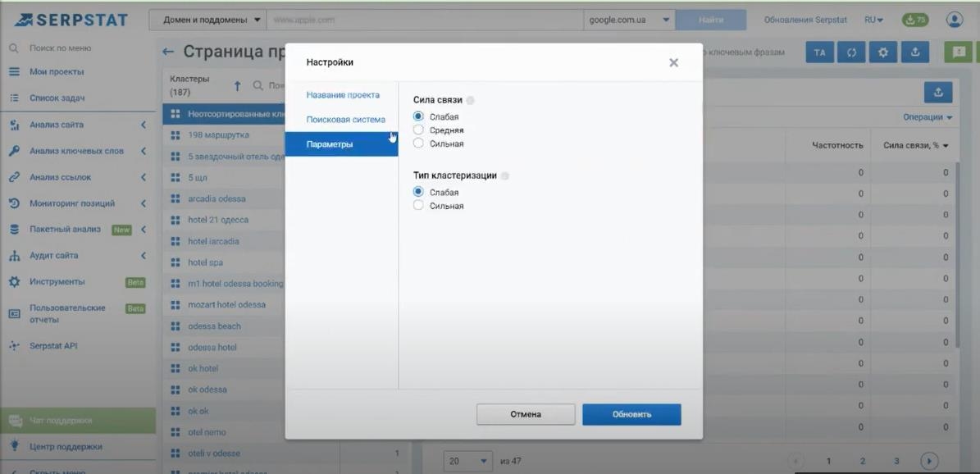Image resolution: width=980 pixels, height=474 pixels.
Task: Open the 'Название проекта' settings tab
Action: [x=342, y=95]
